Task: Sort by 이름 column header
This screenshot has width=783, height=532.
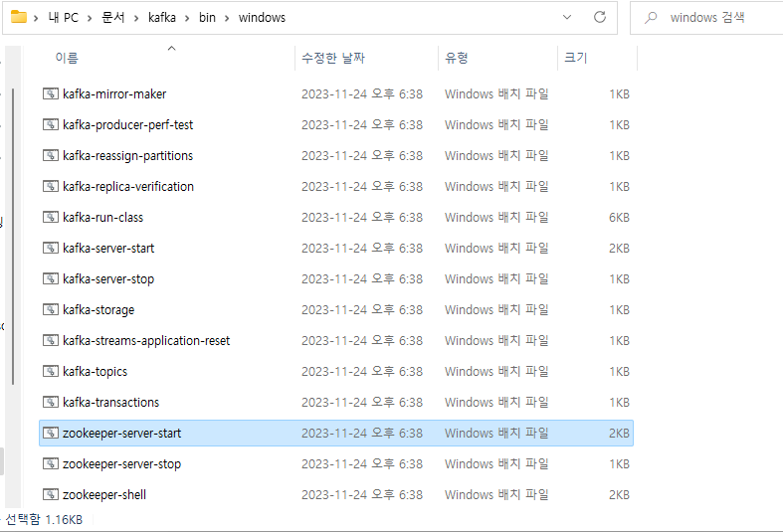Action: pyautogui.click(x=67, y=58)
